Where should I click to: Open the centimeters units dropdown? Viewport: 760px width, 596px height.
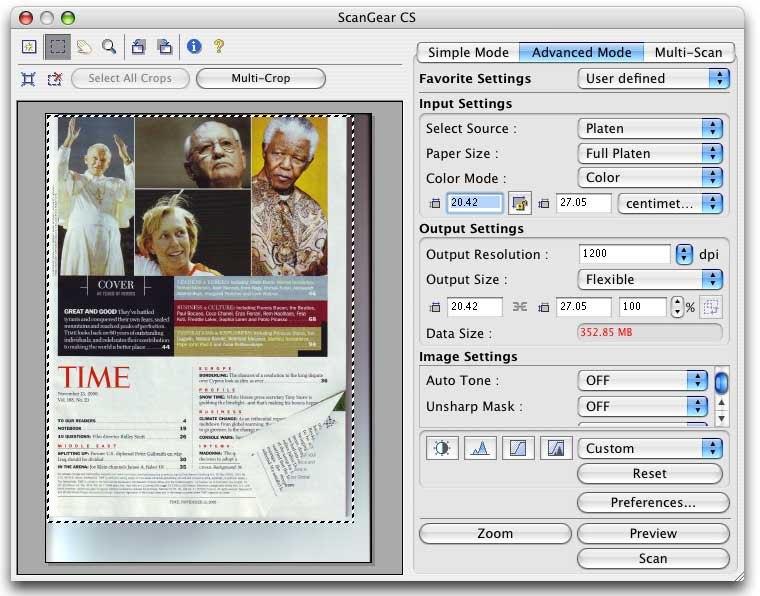pyautogui.click(x=670, y=204)
